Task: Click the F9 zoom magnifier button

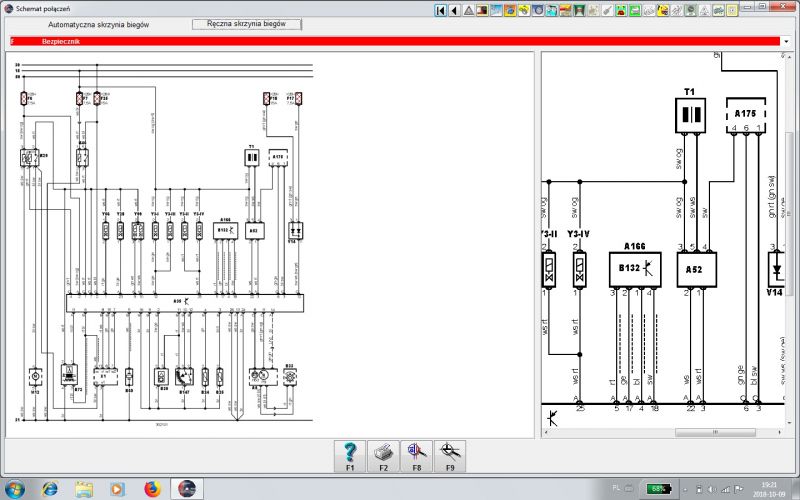Action: [450, 456]
